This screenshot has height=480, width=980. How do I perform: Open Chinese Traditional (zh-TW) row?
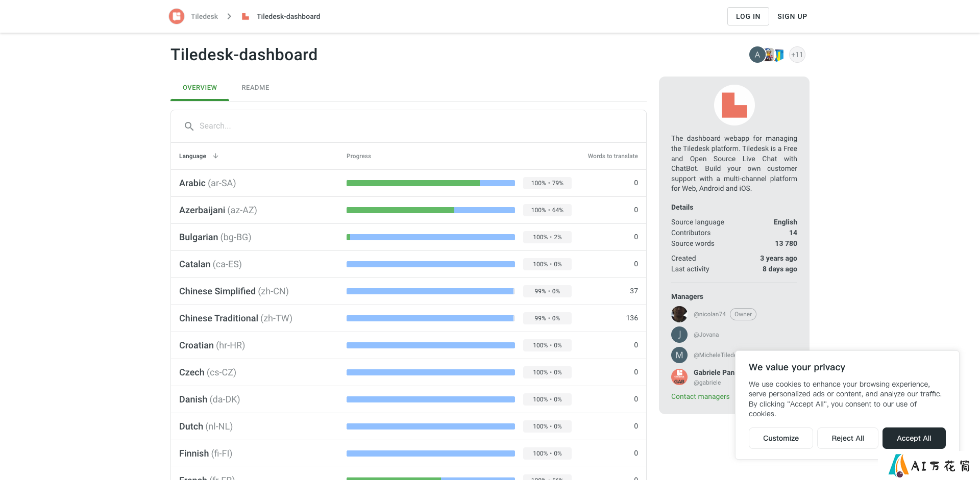coord(408,318)
